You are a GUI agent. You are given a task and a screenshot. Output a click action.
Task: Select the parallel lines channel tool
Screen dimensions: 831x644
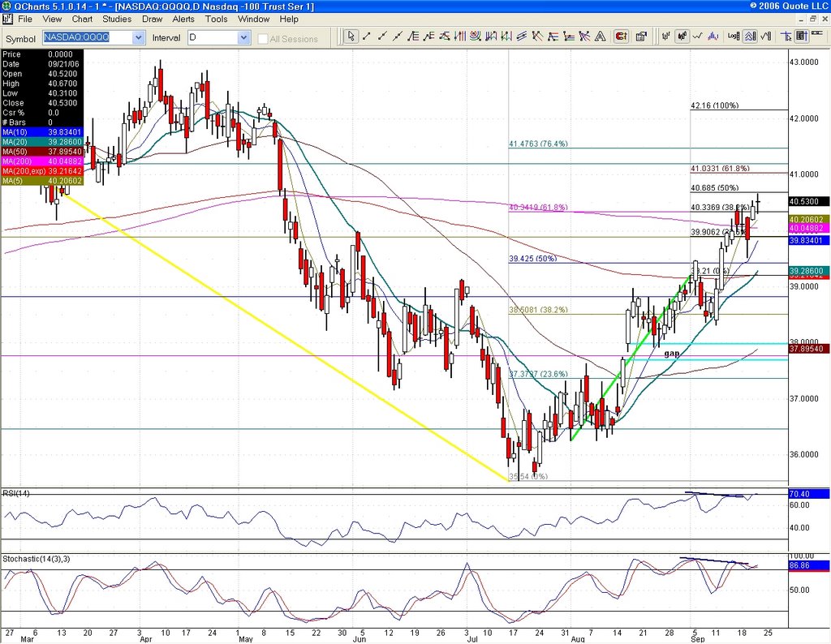click(x=522, y=36)
